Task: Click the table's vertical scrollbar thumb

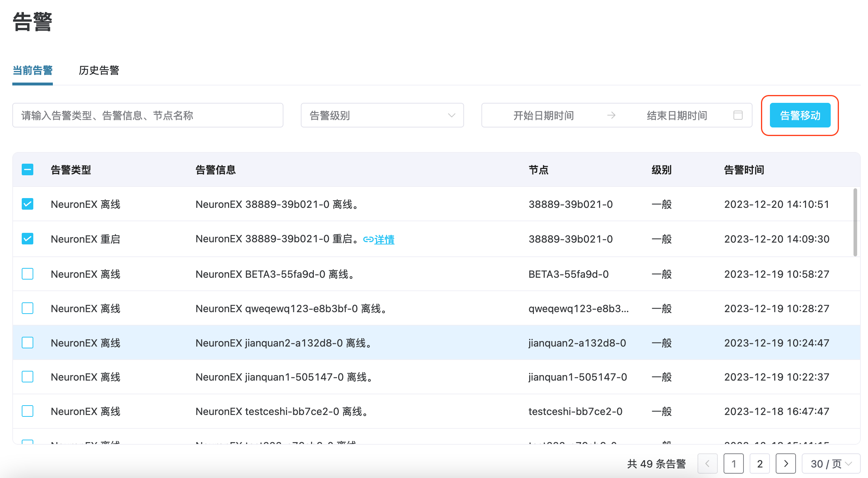Action: [855, 222]
